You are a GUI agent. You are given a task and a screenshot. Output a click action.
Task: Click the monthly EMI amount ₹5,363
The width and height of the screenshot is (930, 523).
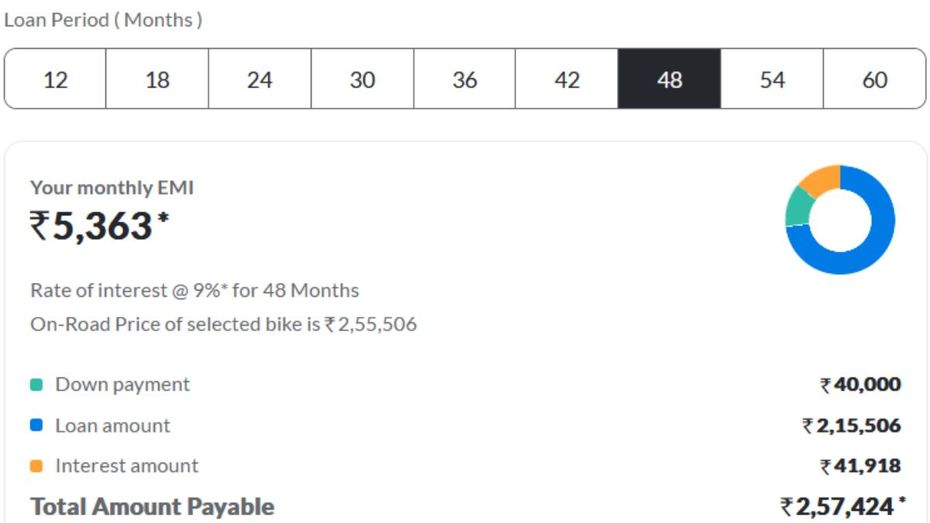click(x=100, y=226)
